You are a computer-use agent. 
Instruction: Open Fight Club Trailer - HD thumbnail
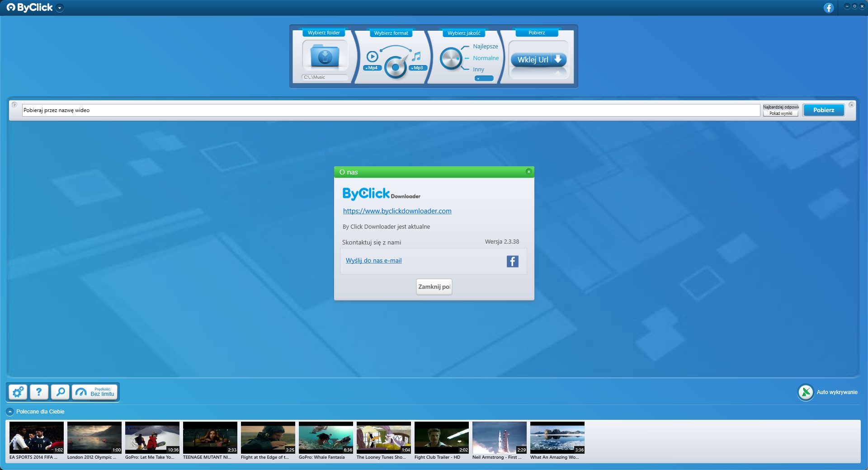pos(442,437)
